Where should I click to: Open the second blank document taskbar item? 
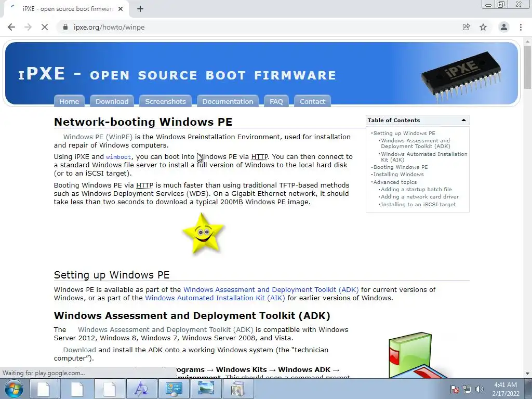click(77, 389)
